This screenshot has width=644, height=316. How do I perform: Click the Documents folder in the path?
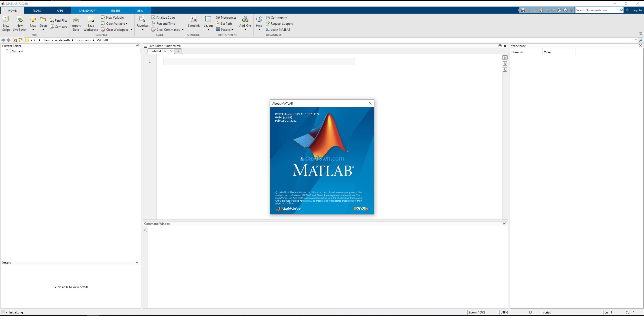83,40
